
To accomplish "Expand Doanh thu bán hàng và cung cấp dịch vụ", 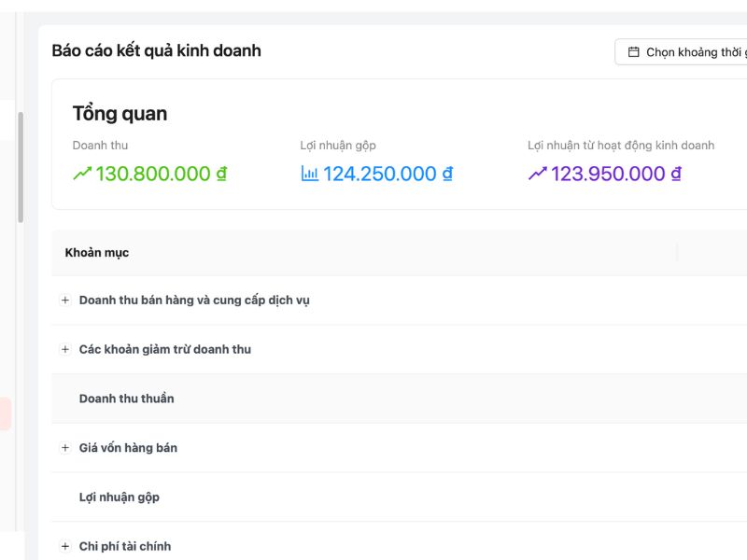I will pyautogui.click(x=64, y=299).
